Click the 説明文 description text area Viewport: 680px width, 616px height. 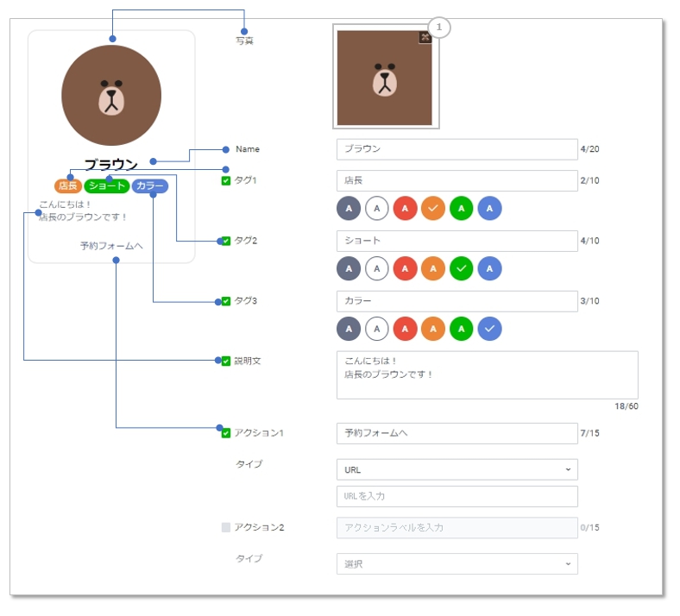point(487,375)
